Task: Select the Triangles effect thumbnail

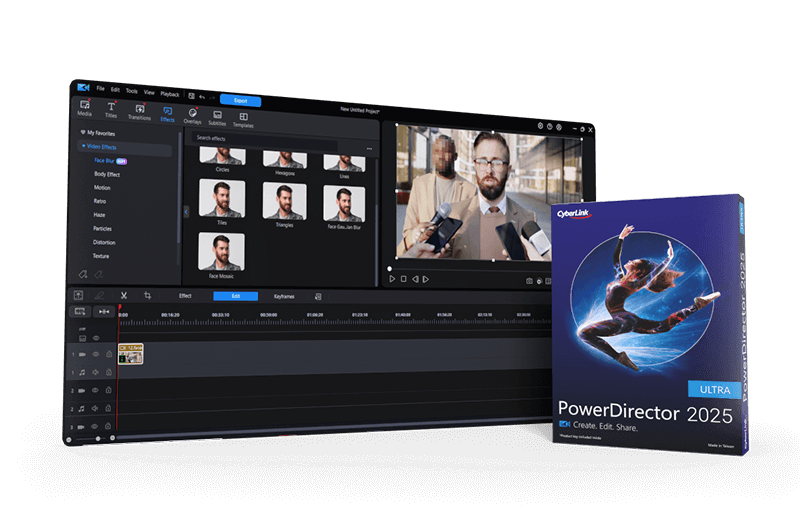Action: [285, 202]
